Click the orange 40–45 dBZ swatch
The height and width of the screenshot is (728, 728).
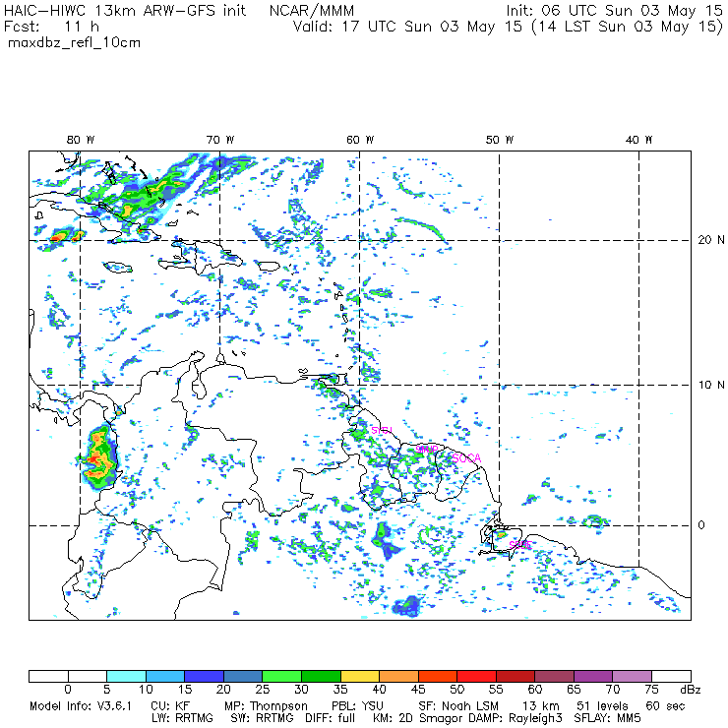tap(398, 676)
